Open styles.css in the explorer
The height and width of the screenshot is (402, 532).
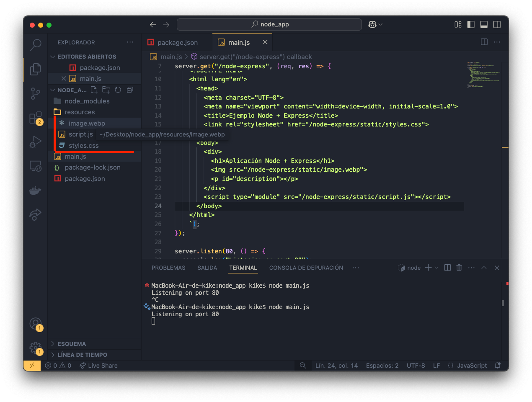click(x=95, y=145)
